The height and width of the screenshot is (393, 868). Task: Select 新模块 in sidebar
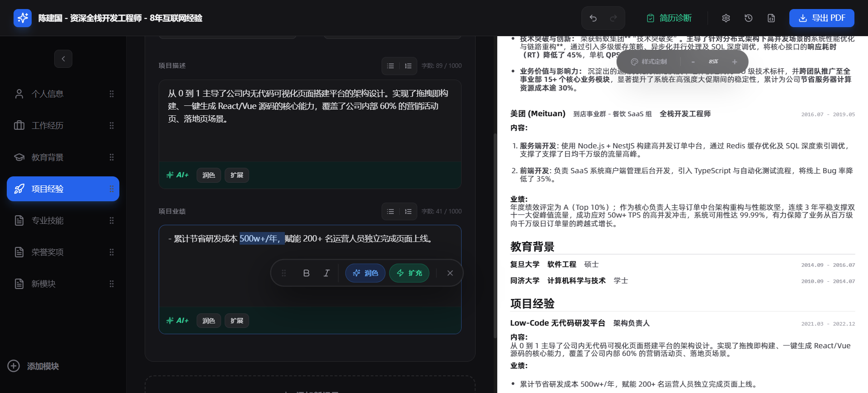(63, 284)
